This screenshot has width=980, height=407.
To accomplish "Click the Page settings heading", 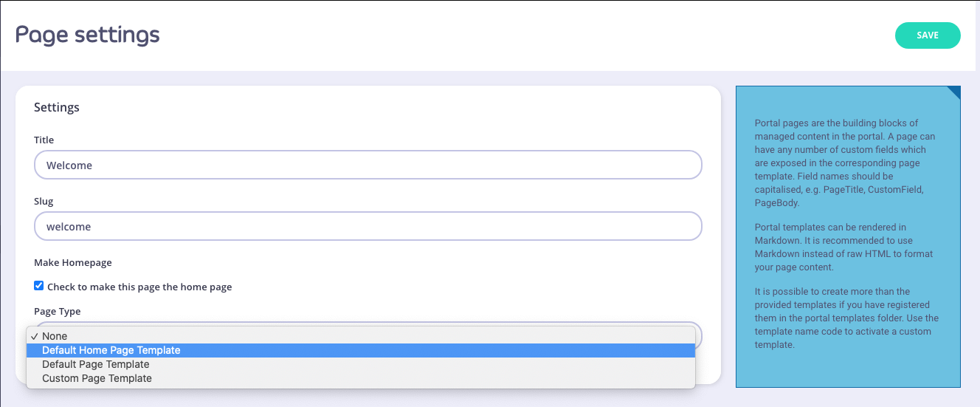I will pyautogui.click(x=87, y=35).
